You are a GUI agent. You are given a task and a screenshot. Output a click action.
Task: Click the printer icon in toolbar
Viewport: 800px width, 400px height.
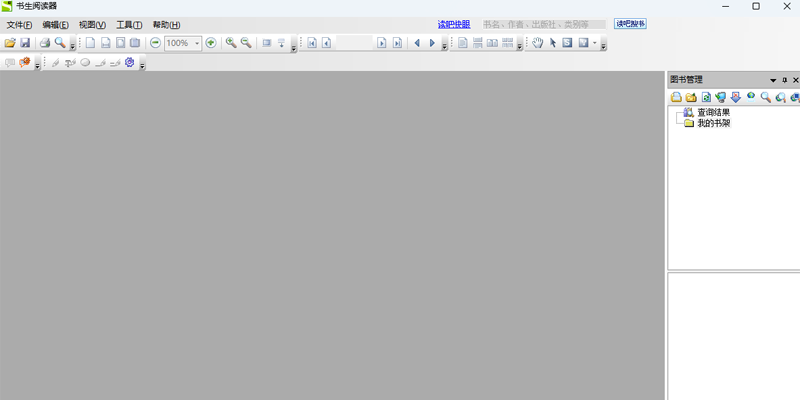coord(45,43)
